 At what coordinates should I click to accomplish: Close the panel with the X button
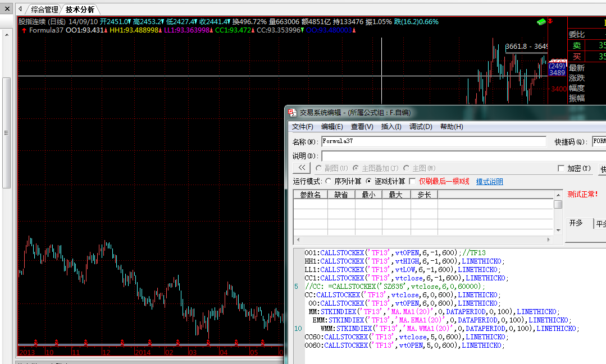click(x=7, y=9)
